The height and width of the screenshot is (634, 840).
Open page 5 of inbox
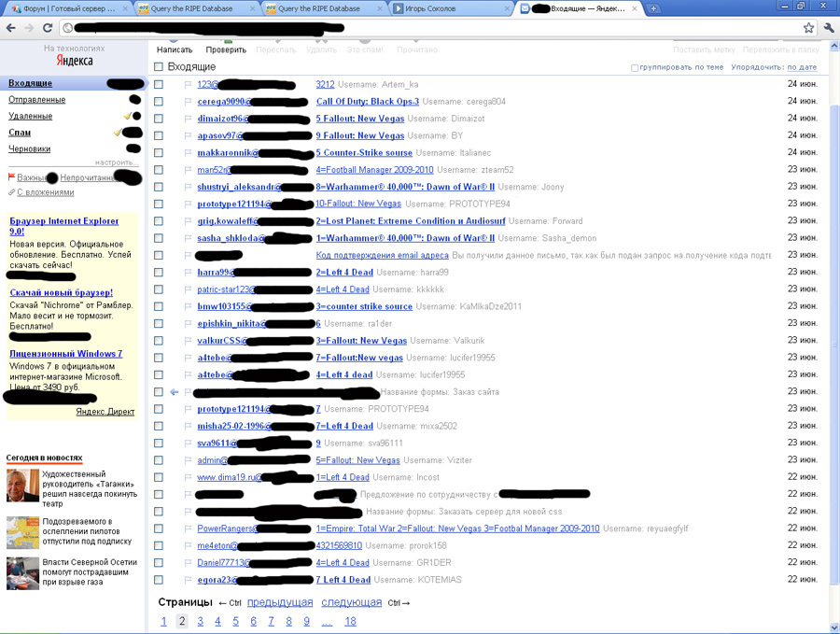pyautogui.click(x=236, y=621)
